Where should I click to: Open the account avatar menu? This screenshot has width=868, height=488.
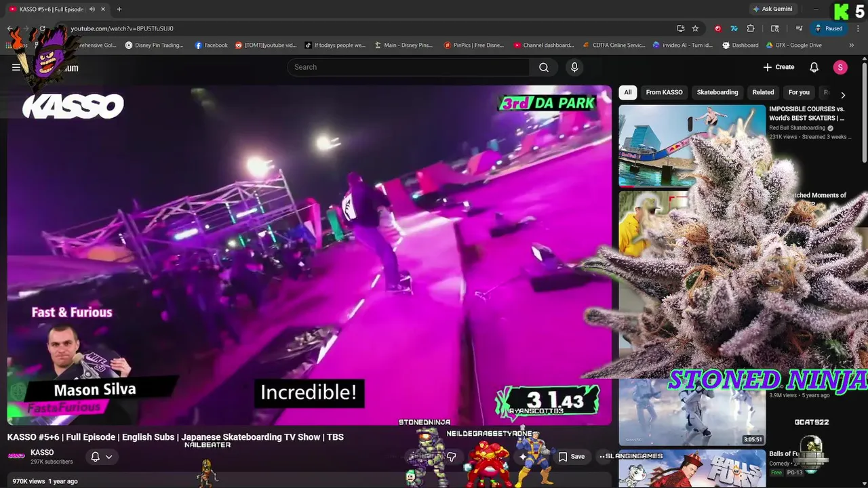840,67
